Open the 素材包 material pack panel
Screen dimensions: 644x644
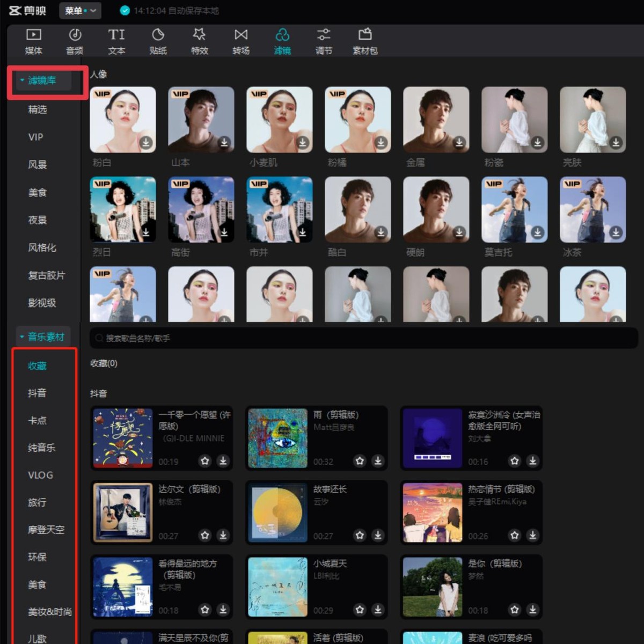pyautogui.click(x=365, y=40)
